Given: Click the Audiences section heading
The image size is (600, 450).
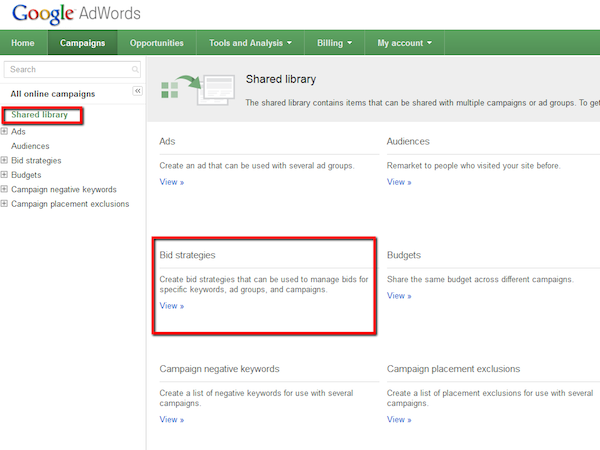Looking at the screenshot, I should click(x=408, y=141).
